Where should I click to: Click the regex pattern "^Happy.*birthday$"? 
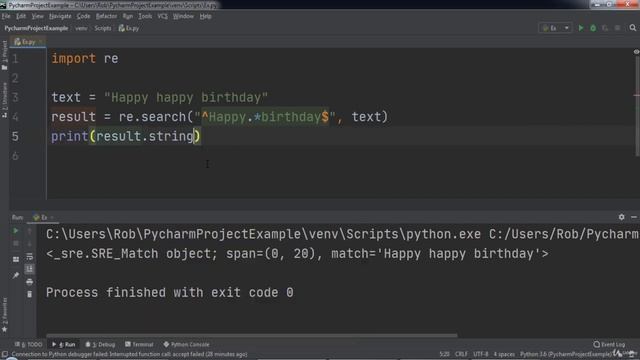(x=265, y=117)
